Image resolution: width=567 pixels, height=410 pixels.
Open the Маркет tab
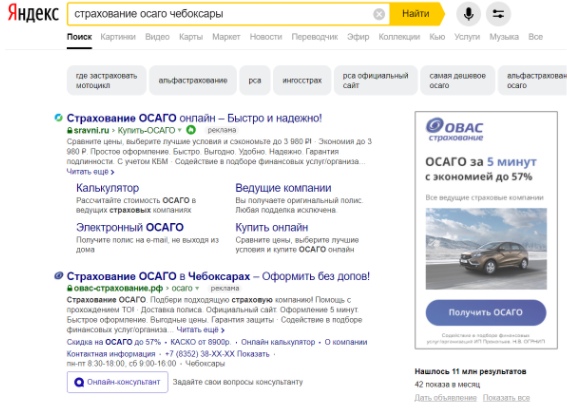226,37
